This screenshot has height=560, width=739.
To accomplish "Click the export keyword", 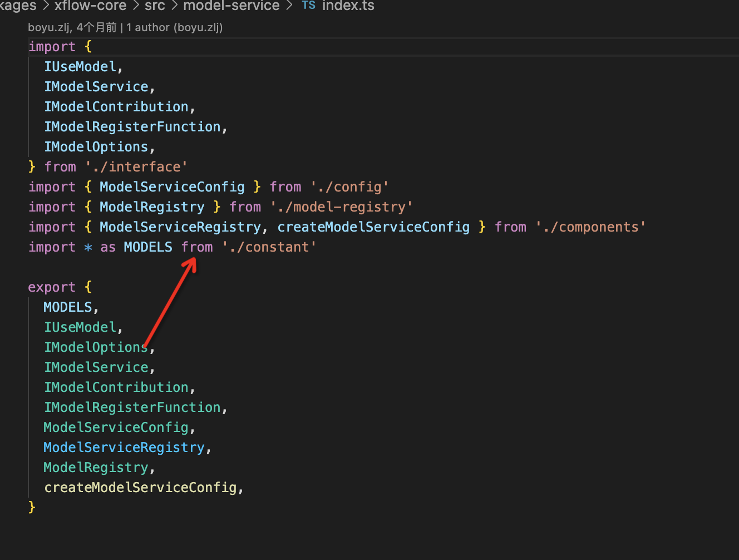I will [x=52, y=287].
